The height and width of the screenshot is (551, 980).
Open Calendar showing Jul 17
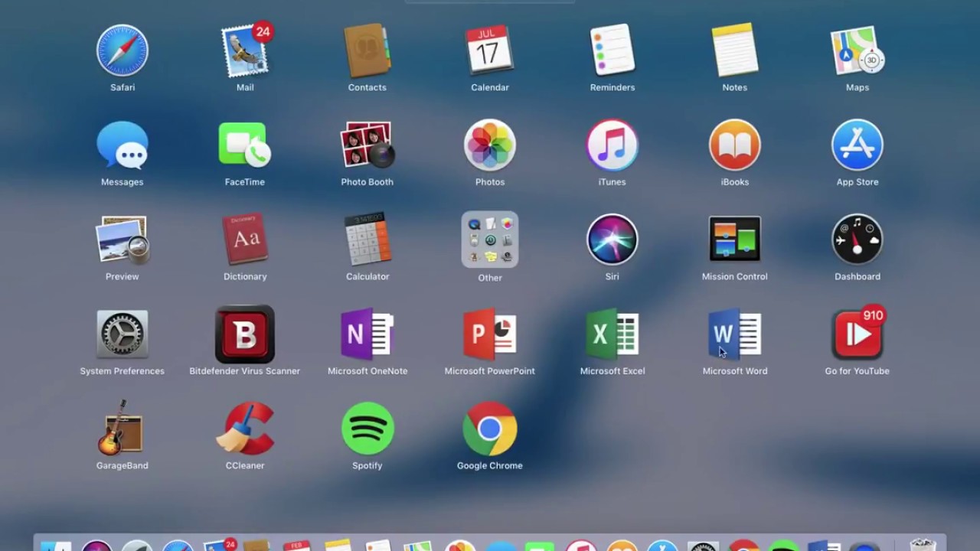pyautogui.click(x=490, y=51)
